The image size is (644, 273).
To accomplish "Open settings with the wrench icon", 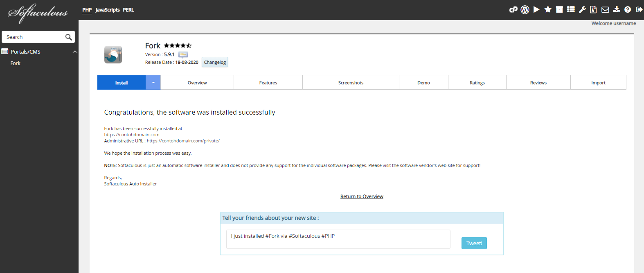I will pyautogui.click(x=582, y=9).
